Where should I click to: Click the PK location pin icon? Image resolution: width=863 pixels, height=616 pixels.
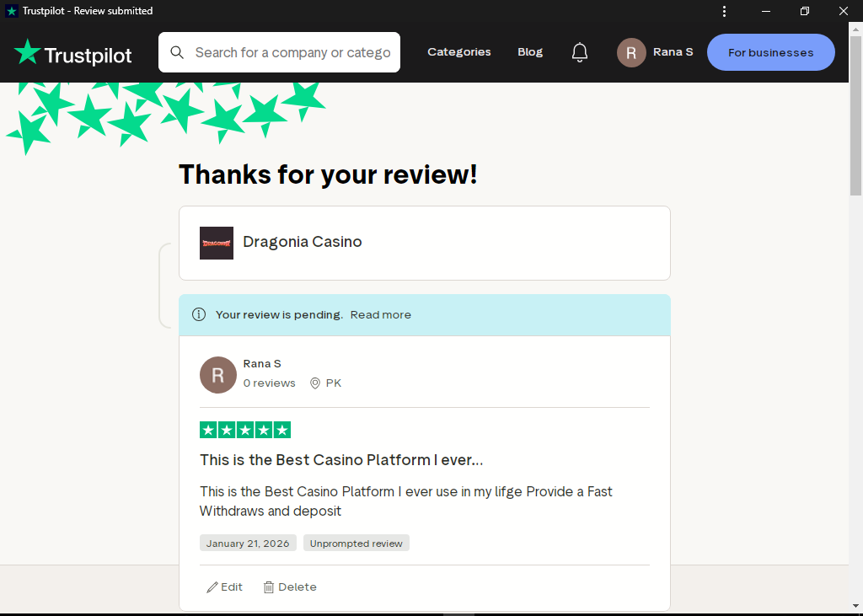[x=315, y=383]
